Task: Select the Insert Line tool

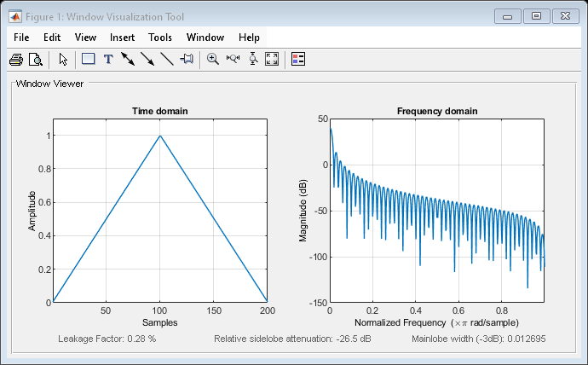Action: (x=167, y=59)
